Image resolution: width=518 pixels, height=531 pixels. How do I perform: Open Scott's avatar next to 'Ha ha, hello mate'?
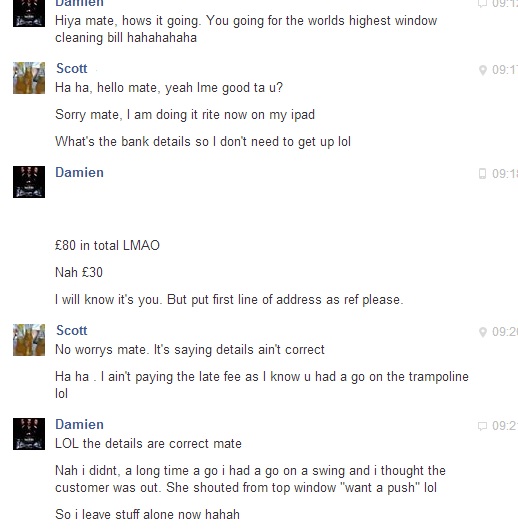(29, 78)
